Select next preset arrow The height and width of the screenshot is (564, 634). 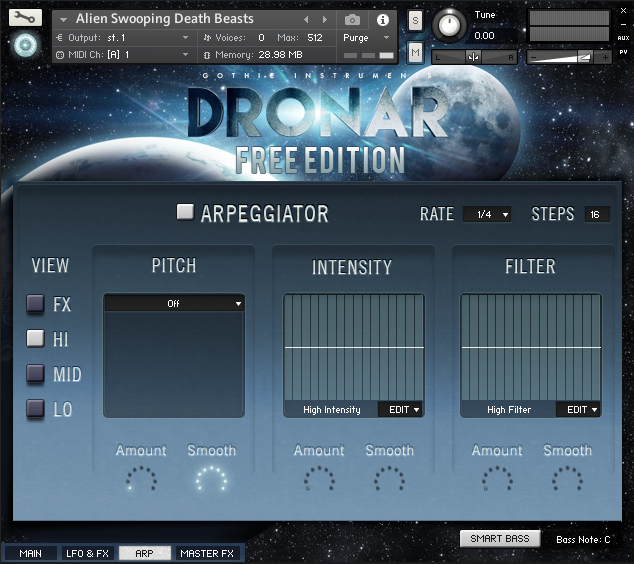point(324,19)
